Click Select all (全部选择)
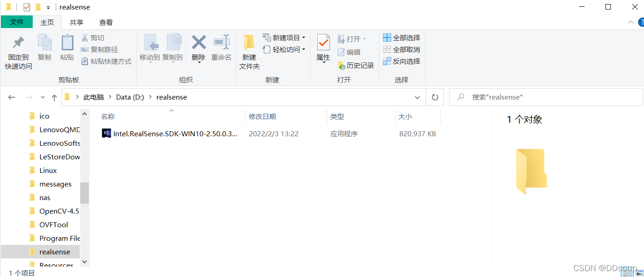Screen dimensions: 644x277 (x=402, y=38)
